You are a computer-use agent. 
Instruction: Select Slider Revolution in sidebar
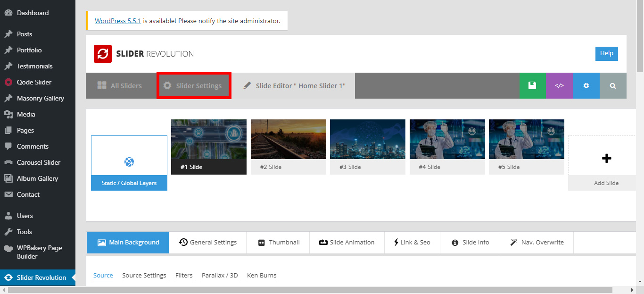38,277
